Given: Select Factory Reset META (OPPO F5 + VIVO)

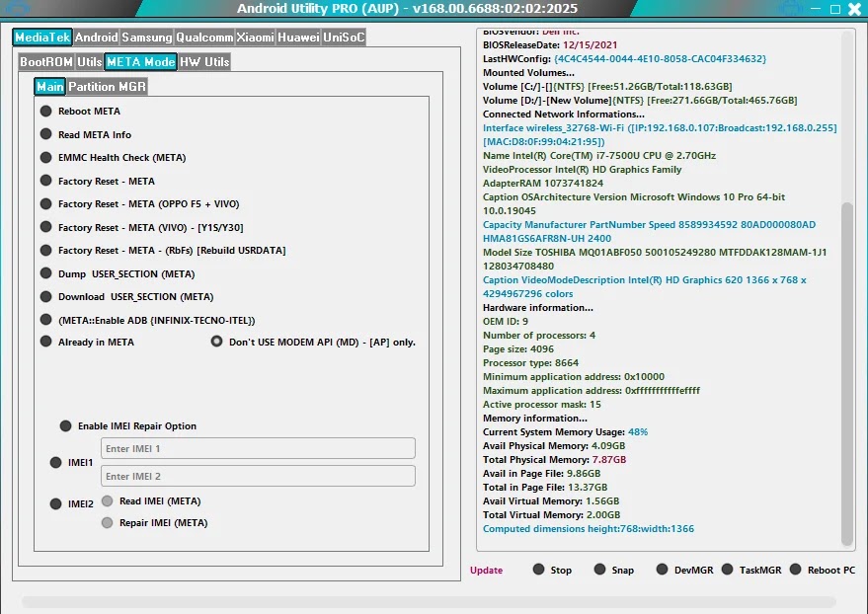Looking at the screenshot, I should click(139, 204).
